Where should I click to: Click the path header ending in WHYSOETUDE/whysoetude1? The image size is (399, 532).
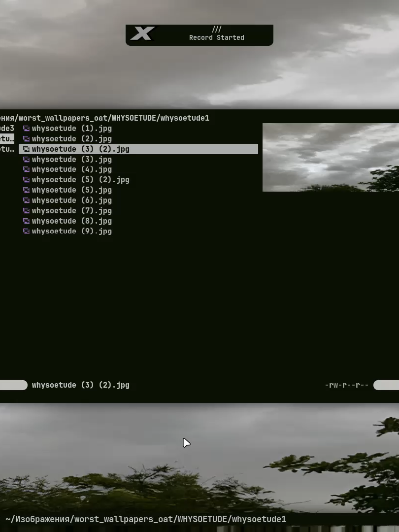point(104,118)
